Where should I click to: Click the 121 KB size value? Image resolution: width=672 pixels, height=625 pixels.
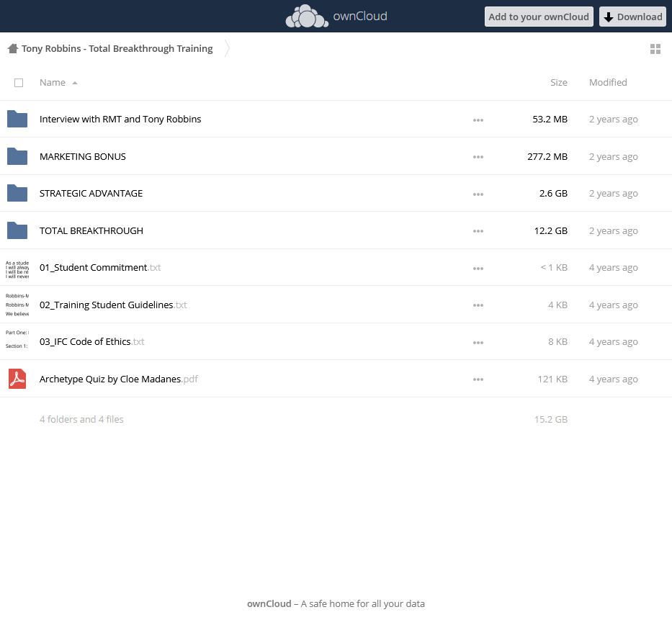click(552, 379)
